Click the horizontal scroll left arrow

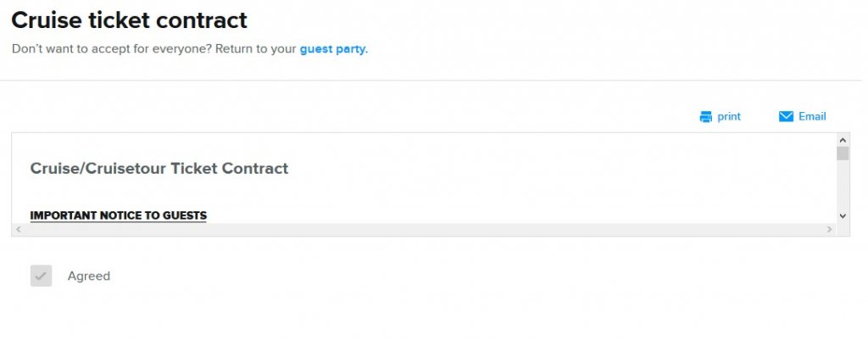[x=18, y=230]
